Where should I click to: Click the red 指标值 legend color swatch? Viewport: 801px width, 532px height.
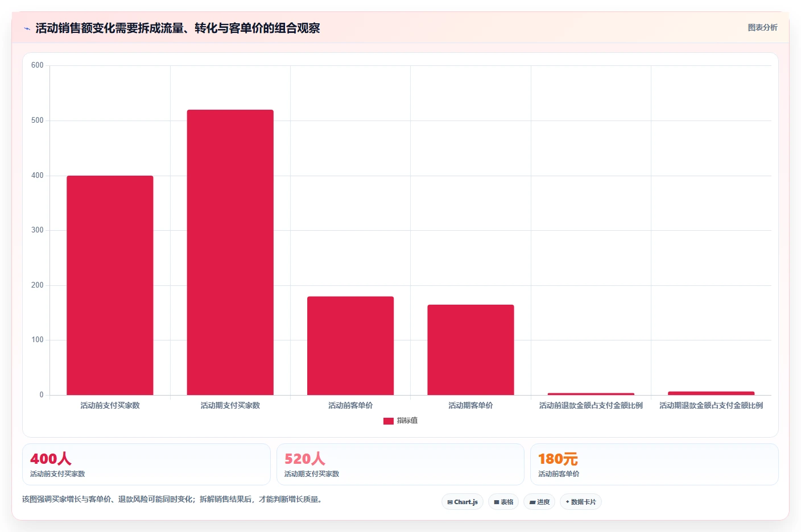click(x=389, y=421)
